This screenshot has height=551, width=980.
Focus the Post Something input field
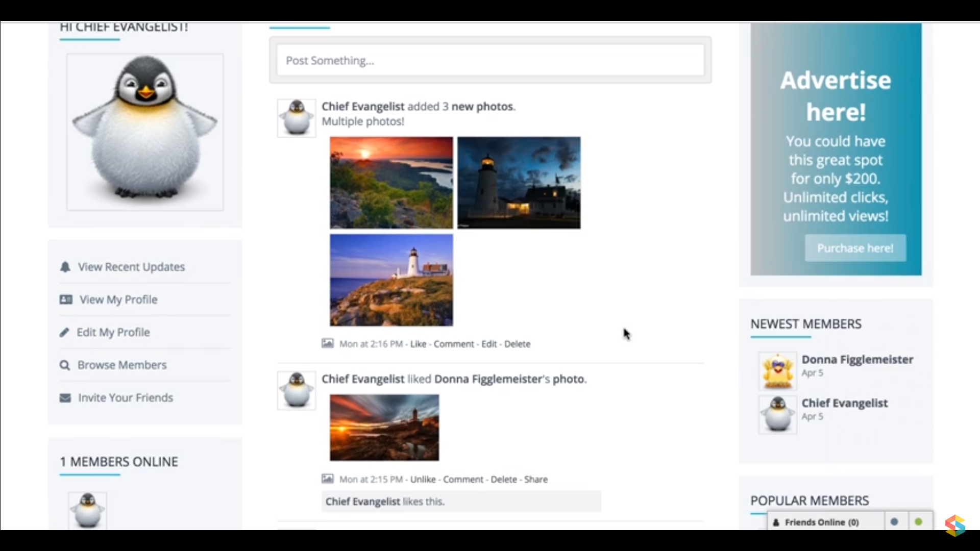point(490,60)
